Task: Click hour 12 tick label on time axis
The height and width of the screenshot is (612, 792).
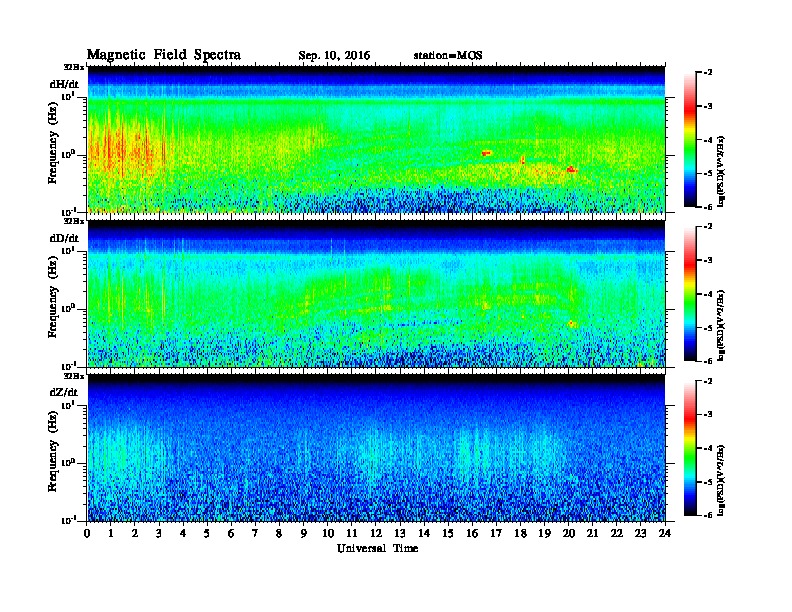Action: [x=376, y=534]
